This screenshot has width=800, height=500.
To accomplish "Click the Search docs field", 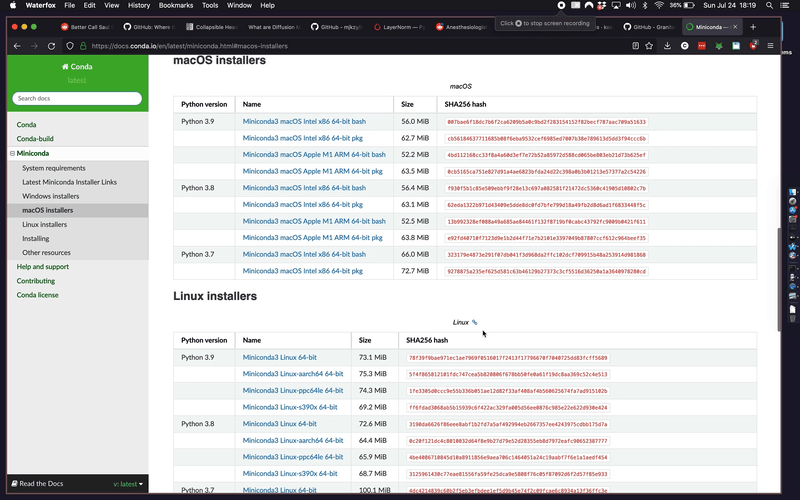I will pyautogui.click(x=77, y=98).
